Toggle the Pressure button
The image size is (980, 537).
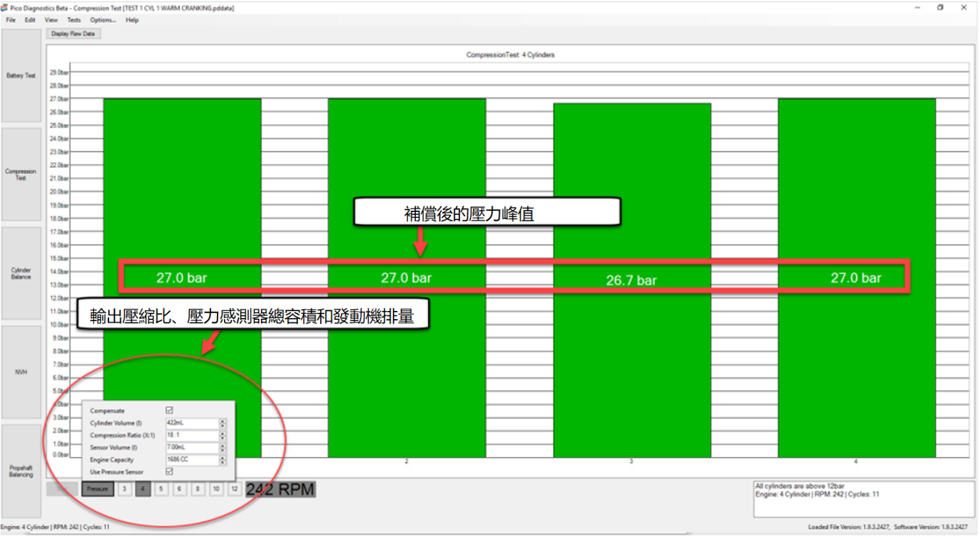98,489
